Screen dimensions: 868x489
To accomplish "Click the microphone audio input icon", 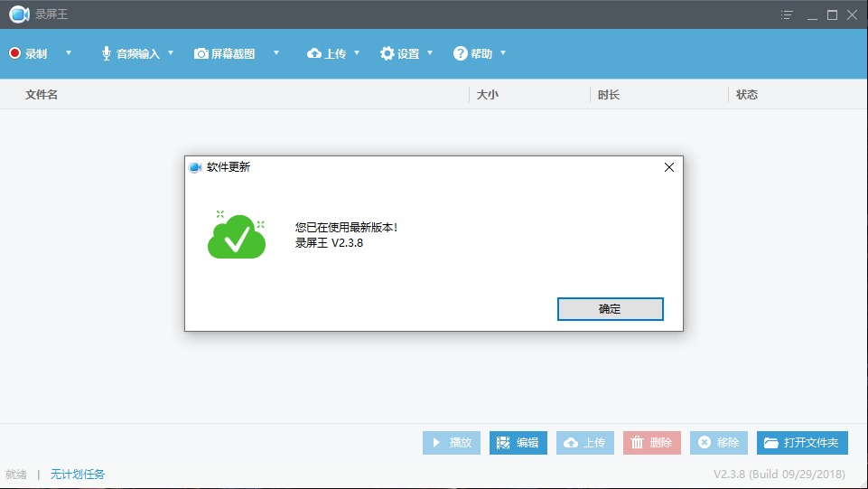I will tap(106, 53).
